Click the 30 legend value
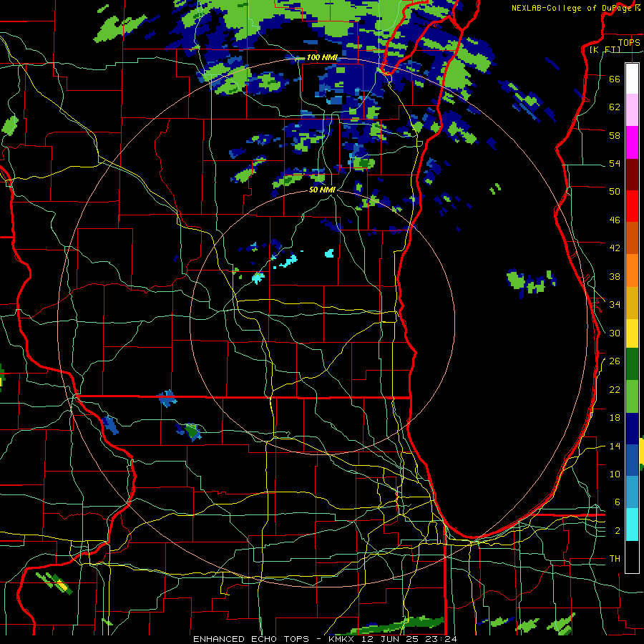644x644 pixels. pos(615,333)
